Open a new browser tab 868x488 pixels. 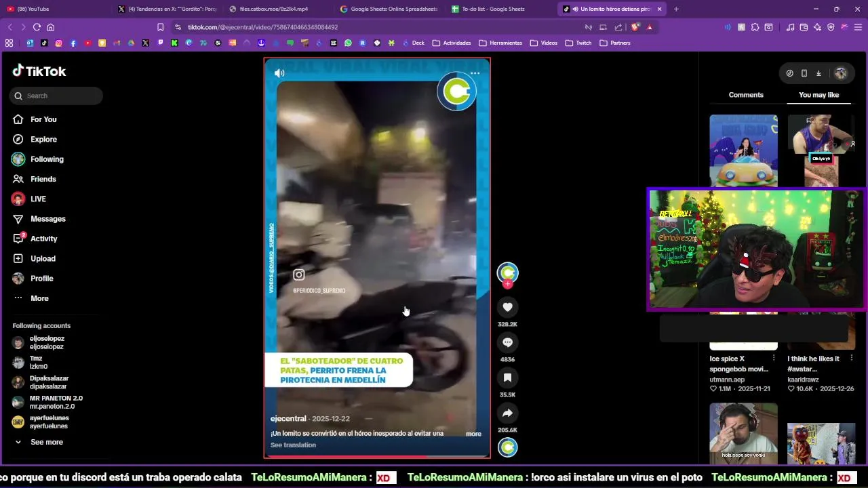click(676, 9)
